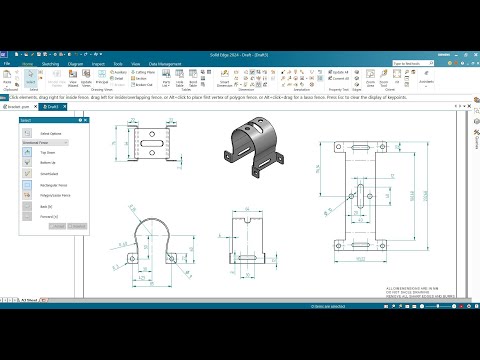Viewport: 480px width, 360px height.
Task: Click the Forward icon in Select panel
Action: [x=27, y=216]
